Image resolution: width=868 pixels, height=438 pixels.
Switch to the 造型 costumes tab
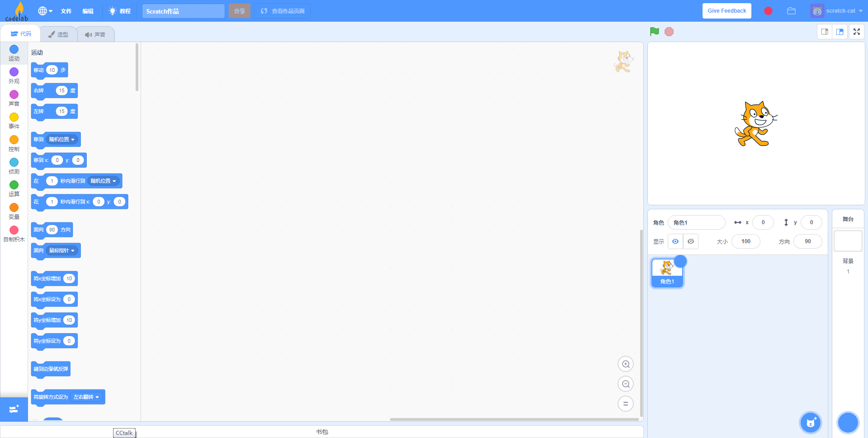pos(59,34)
